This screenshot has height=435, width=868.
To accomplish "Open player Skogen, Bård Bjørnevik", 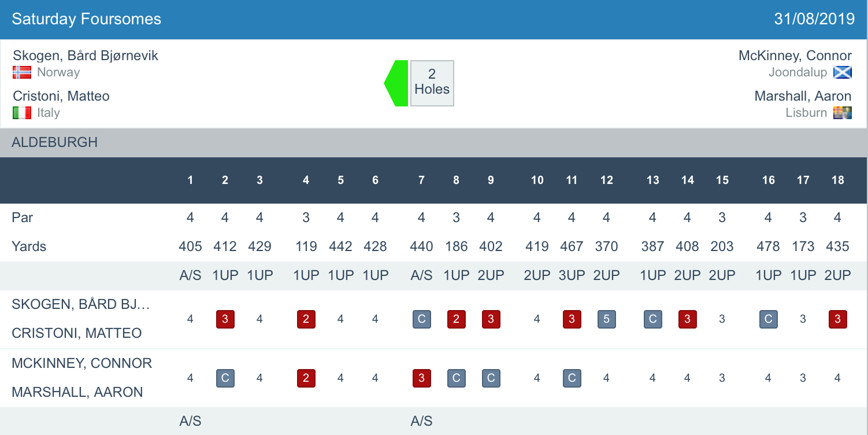I will pyautogui.click(x=86, y=56).
